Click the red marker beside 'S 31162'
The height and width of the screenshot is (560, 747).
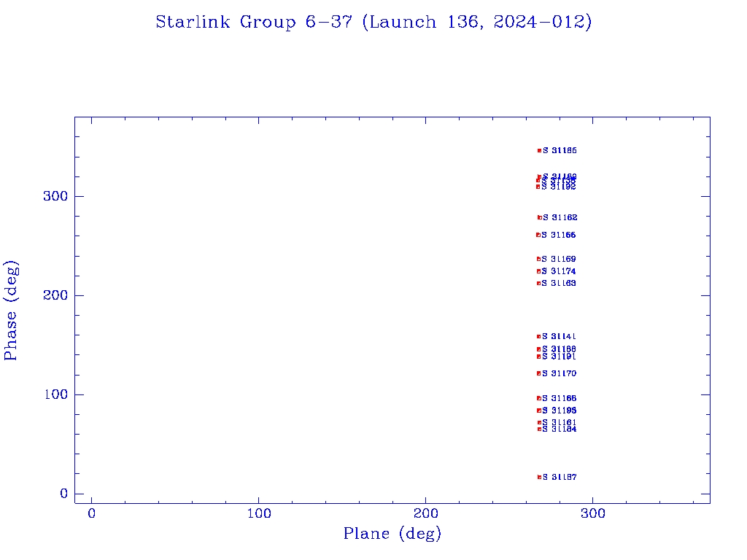click(540, 217)
